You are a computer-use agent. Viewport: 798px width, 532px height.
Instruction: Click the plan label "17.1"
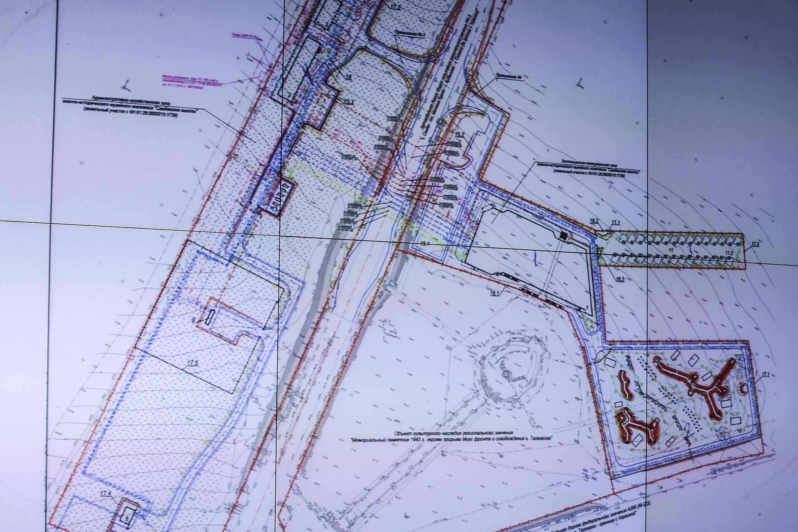(765, 374)
